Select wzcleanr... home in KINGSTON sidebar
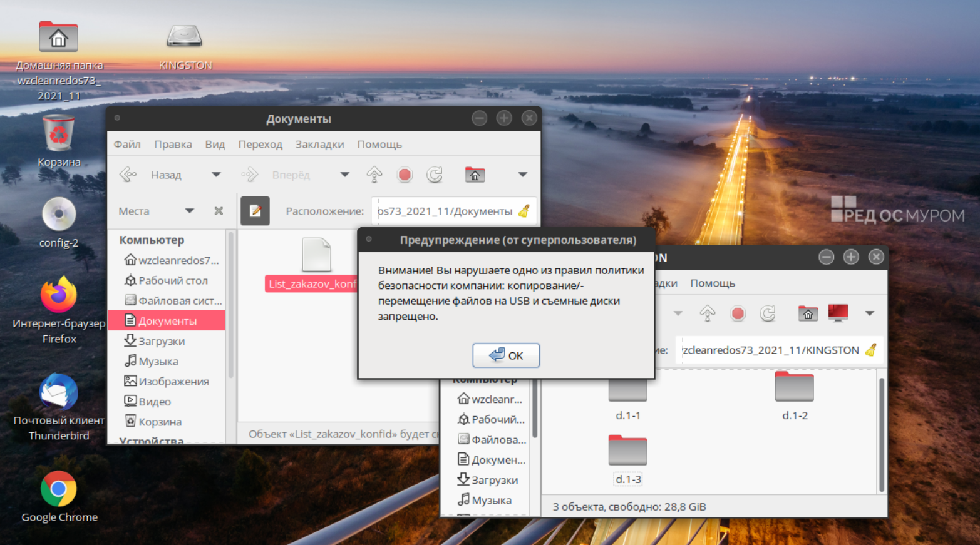 tap(490, 399)
